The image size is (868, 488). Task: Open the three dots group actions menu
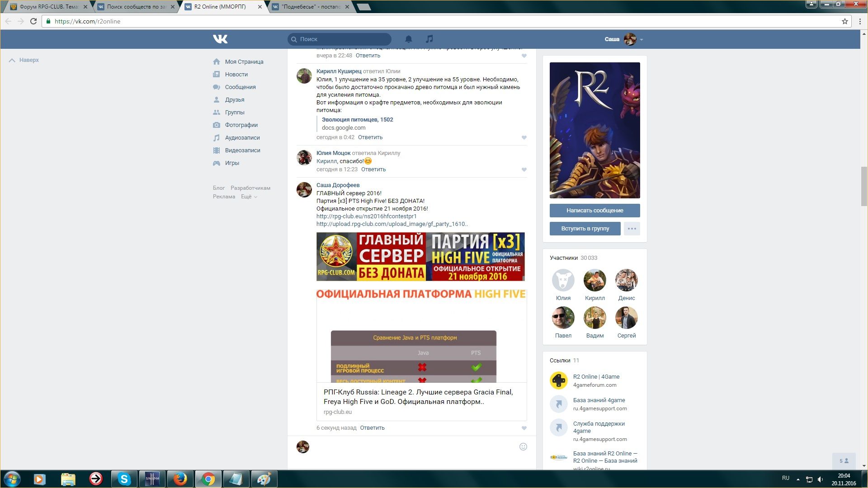coord(632,229)
